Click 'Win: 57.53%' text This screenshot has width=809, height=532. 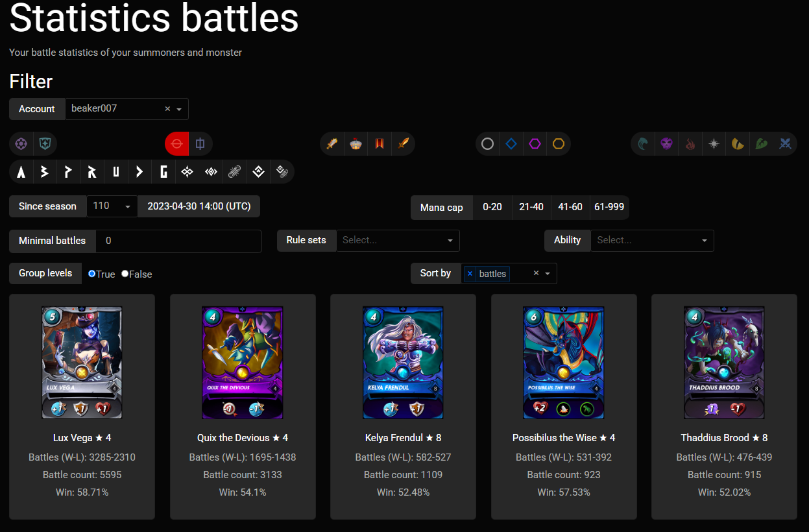point(564,492)
